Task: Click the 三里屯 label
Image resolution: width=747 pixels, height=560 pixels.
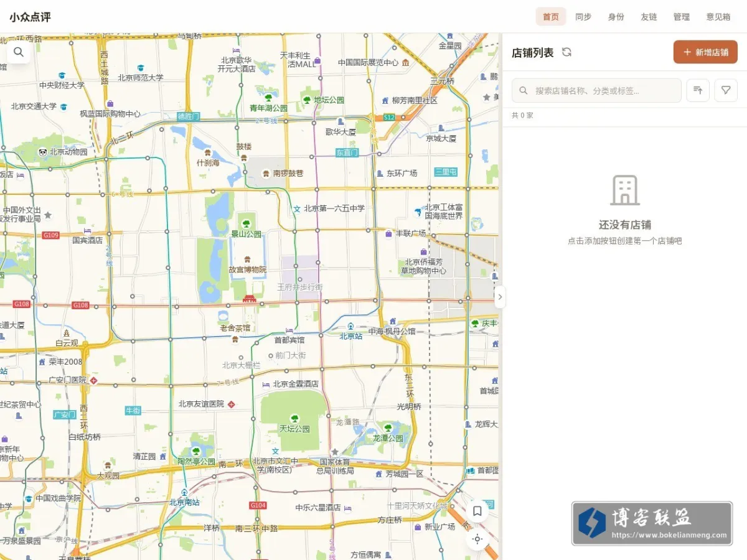Action: pyautogui.click(x=446, y=172)
